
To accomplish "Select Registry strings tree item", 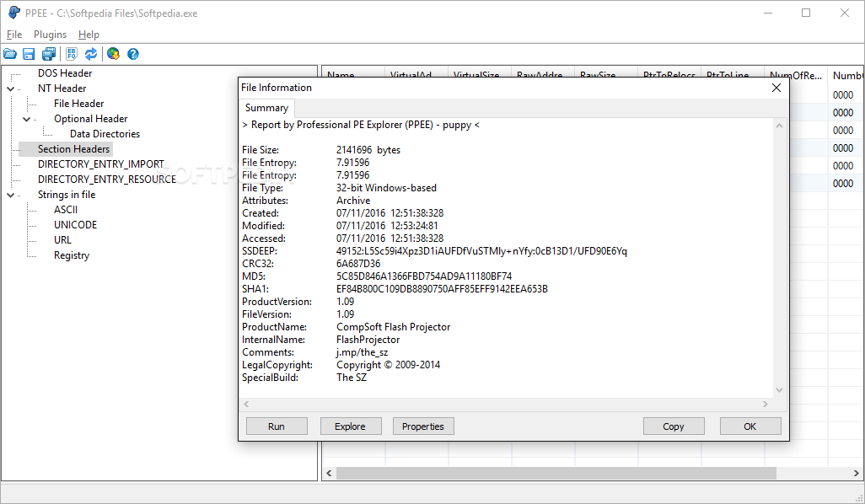I will (72, 255).
